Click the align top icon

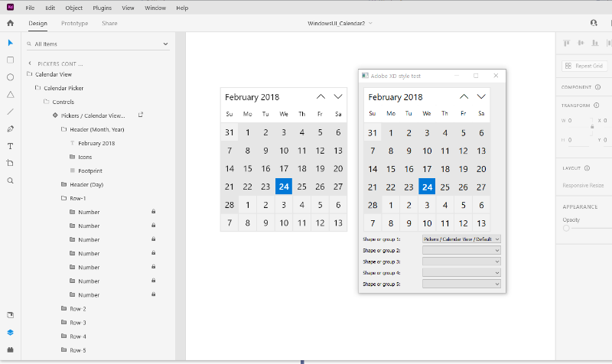567,43
